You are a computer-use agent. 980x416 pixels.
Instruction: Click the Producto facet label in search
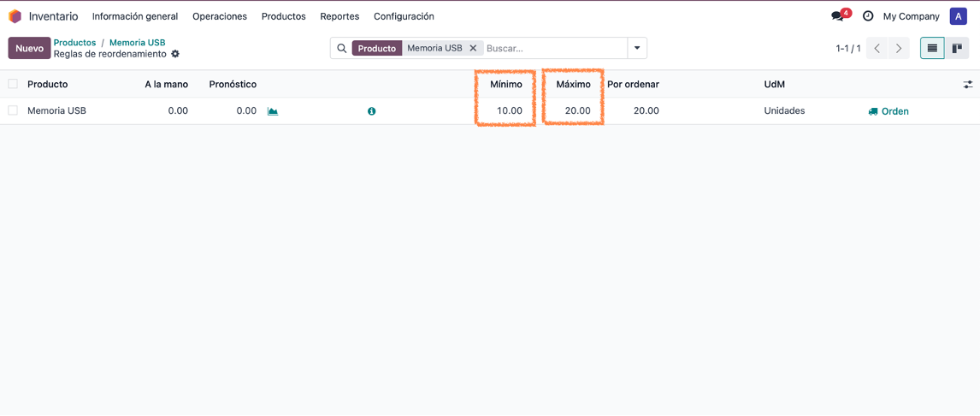pos(377,48)
